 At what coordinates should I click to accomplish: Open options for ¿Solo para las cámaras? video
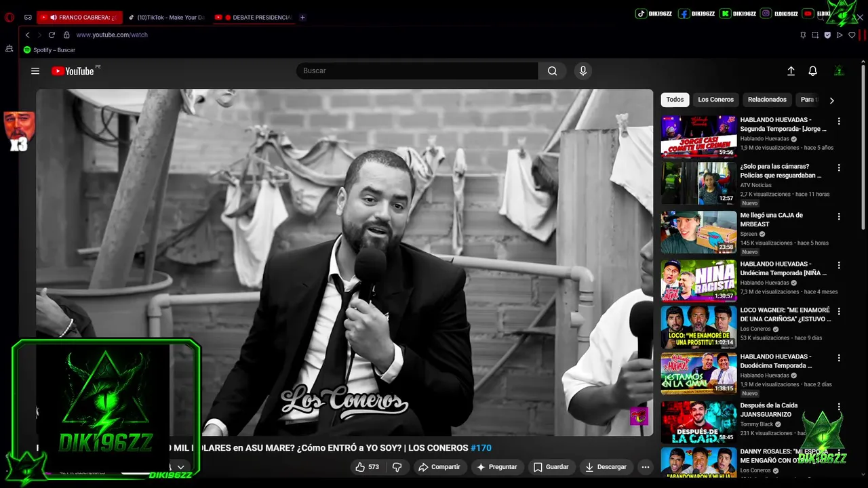coord(839,167)
